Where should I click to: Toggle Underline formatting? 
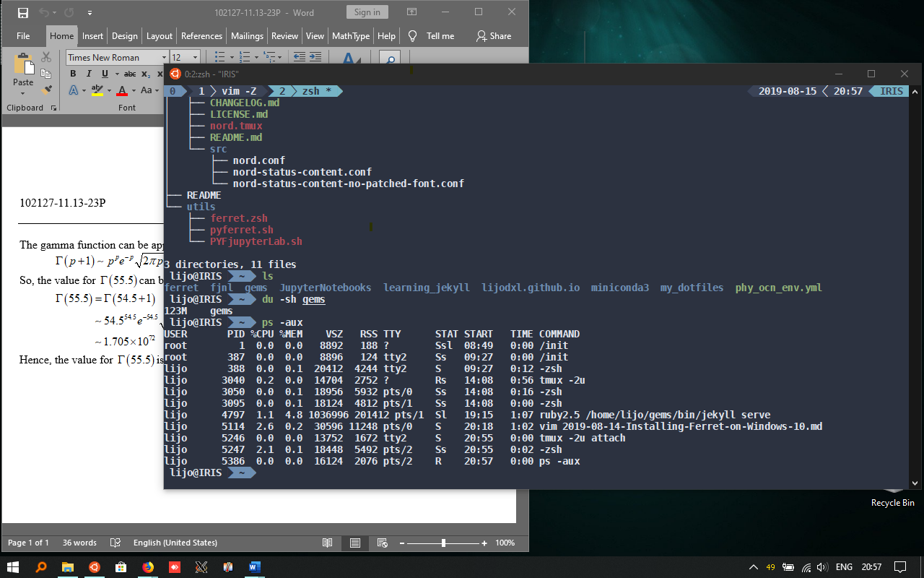click(x=105, y=74)
